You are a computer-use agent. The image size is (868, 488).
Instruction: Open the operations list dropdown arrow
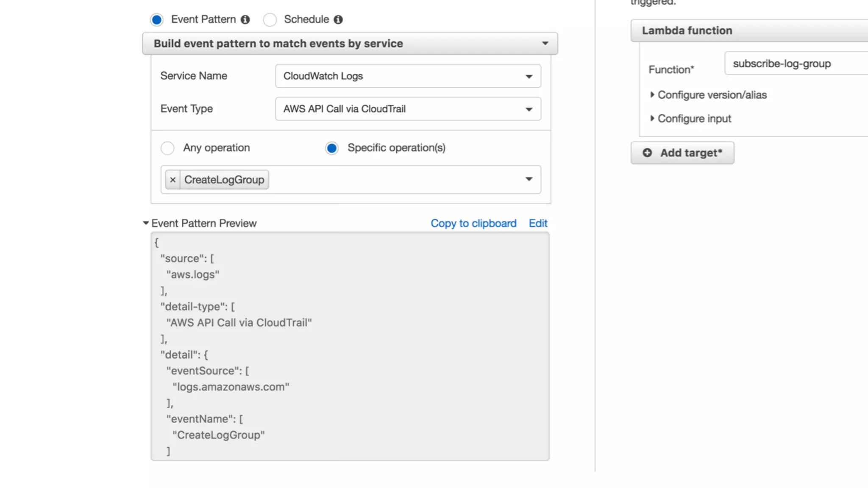click(x=529, y=179)
